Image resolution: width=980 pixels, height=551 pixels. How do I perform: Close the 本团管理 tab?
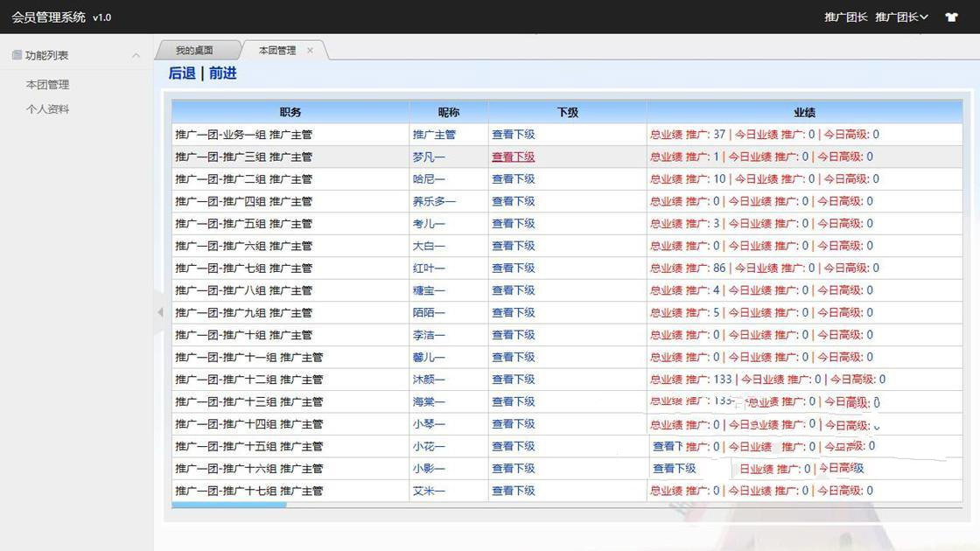(x=310, y=50)
